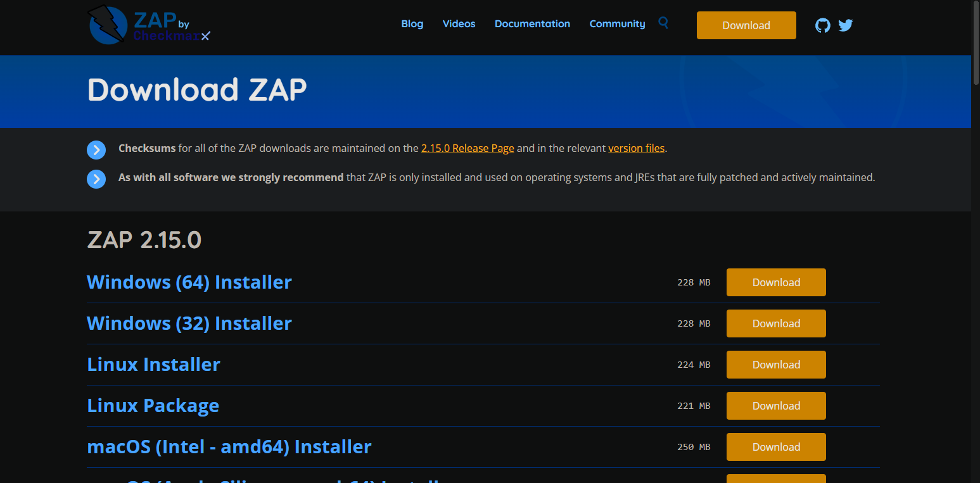Click the Download ZAP page heading
The width and height of the screenshot is (980, 483).
(x=197, y=90)
